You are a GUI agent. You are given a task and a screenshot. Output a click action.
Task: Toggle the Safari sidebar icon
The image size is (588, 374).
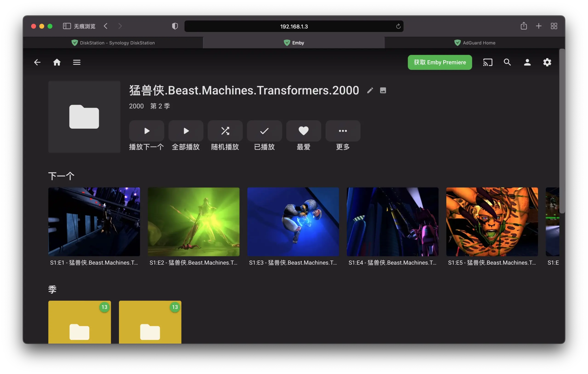(x=67, y=26)
